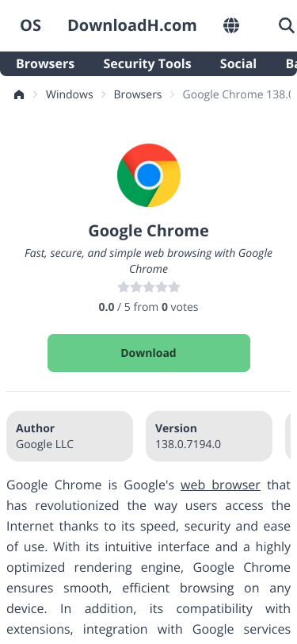Image resolution: width=297 pixels, height=644 pixels.
Task: Open the OS menu in the header
Action: pyautogui.click(x=31, y=25)
